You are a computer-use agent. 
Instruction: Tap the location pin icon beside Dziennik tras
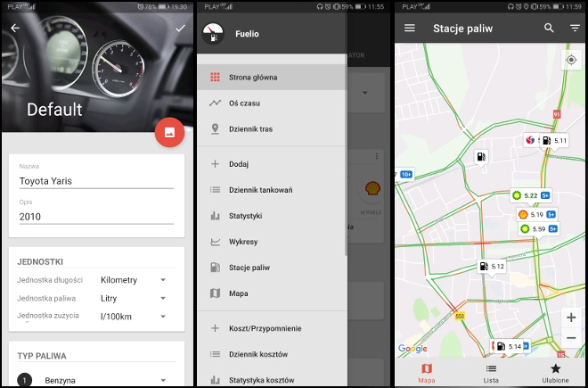[x=215, y=128]
